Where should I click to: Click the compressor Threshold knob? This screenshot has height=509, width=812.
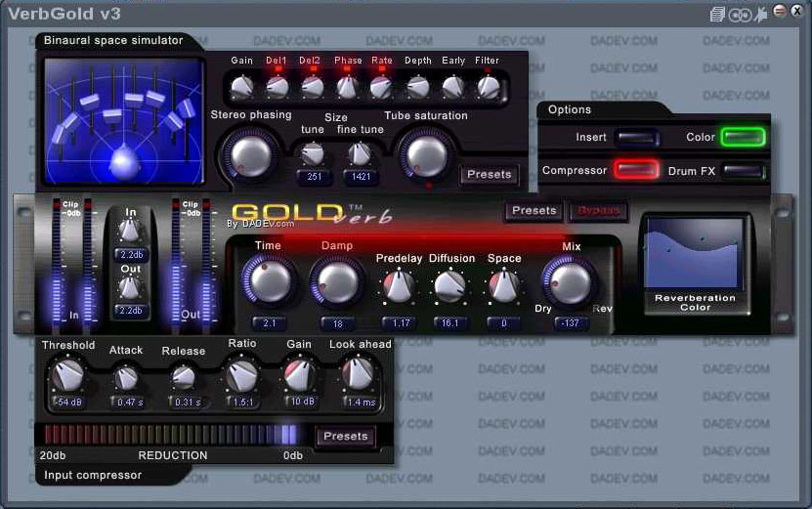click(67, 375)
